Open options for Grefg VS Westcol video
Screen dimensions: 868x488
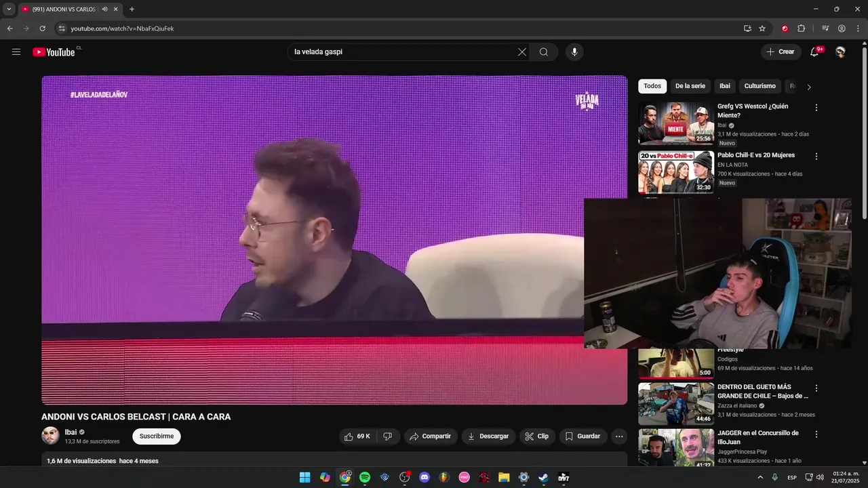[816, 108]
